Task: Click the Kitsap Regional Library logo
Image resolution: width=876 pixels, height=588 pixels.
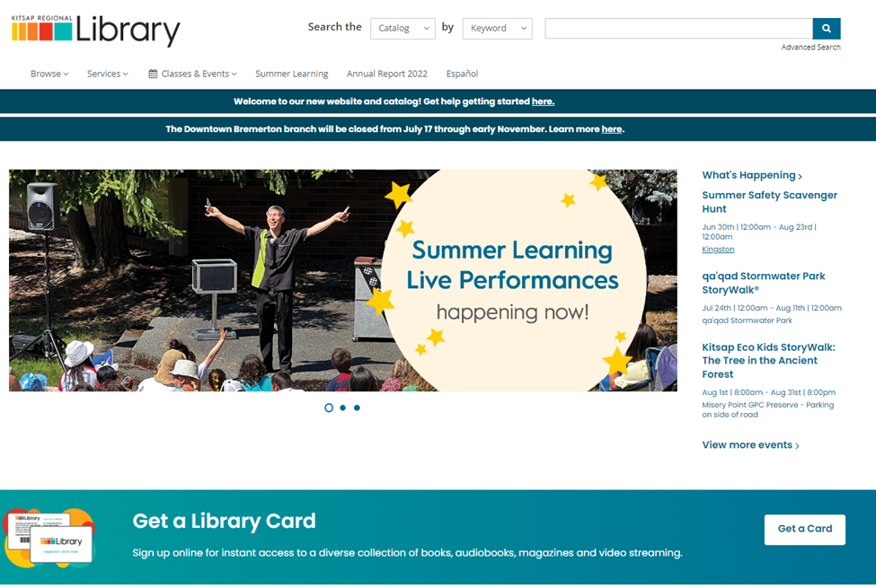Action: pos(96,30)
